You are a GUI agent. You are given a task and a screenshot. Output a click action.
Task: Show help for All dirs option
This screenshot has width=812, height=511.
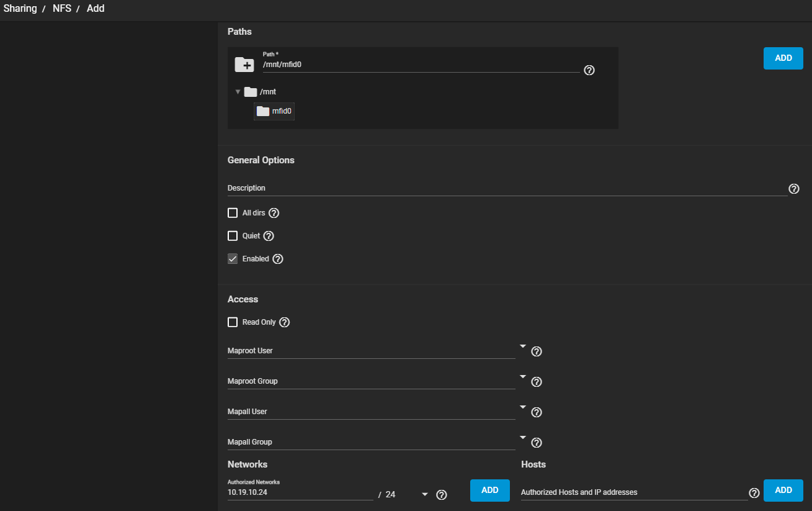click(x=274, y=213)
